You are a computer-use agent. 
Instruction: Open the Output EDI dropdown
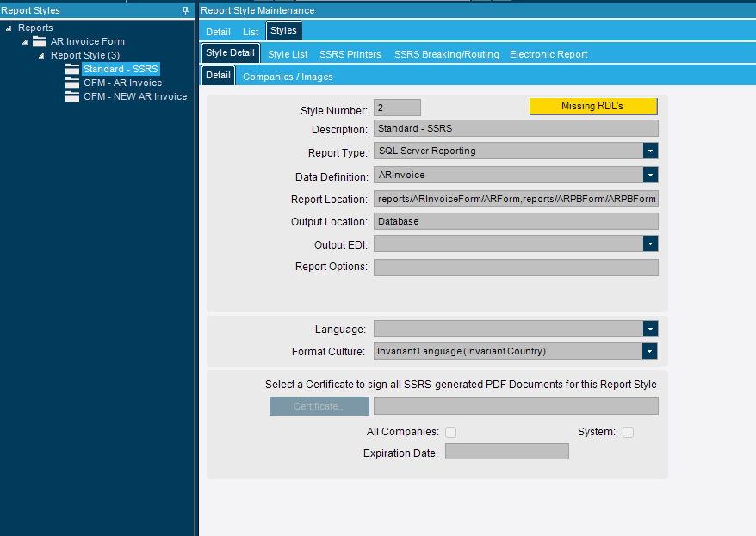650,243
